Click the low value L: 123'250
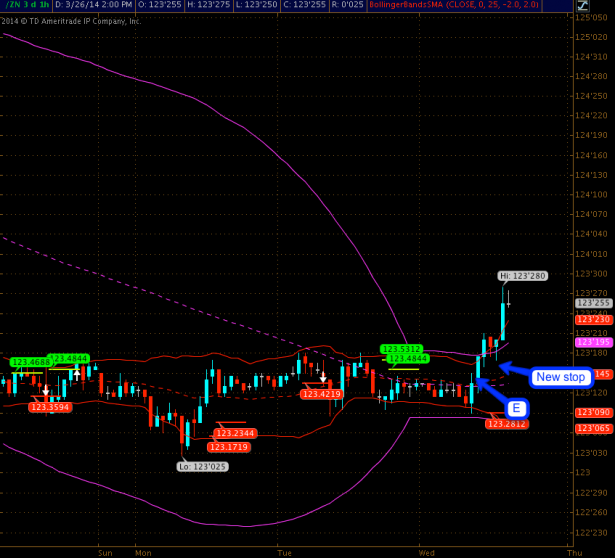615x558 pixels. [257, 5]
